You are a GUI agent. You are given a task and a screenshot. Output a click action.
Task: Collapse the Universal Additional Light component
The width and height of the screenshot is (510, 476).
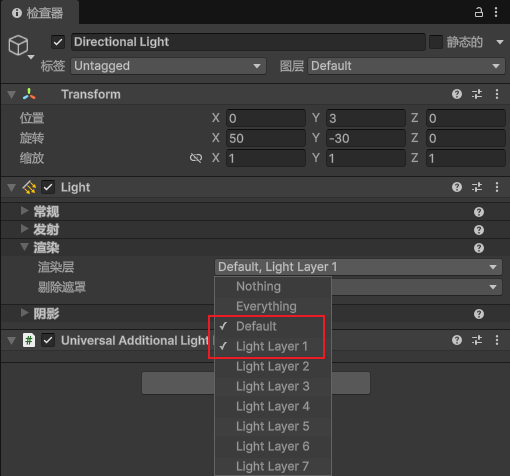coord(12,341)
